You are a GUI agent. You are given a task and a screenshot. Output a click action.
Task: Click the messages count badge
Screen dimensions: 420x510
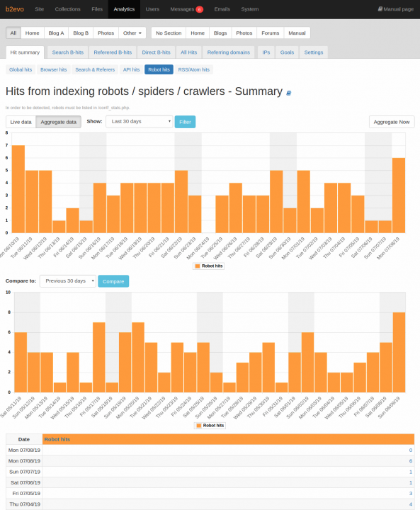click(200, 9)
